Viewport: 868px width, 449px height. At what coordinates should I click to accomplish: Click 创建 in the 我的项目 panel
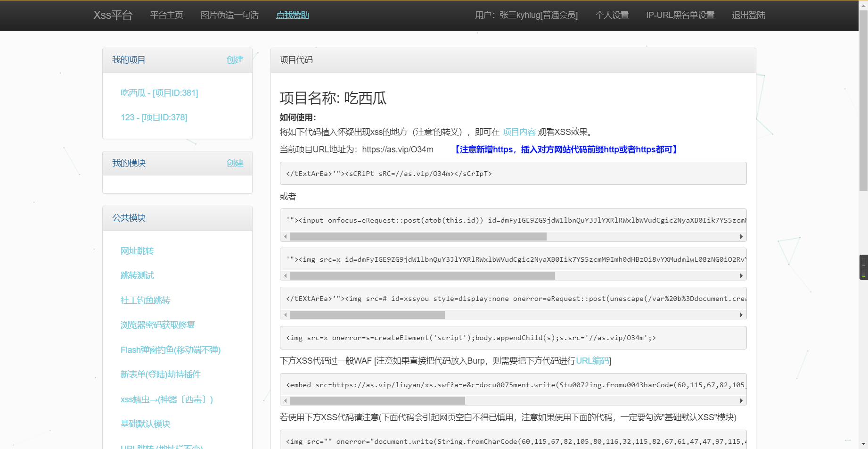pos(235,60)
